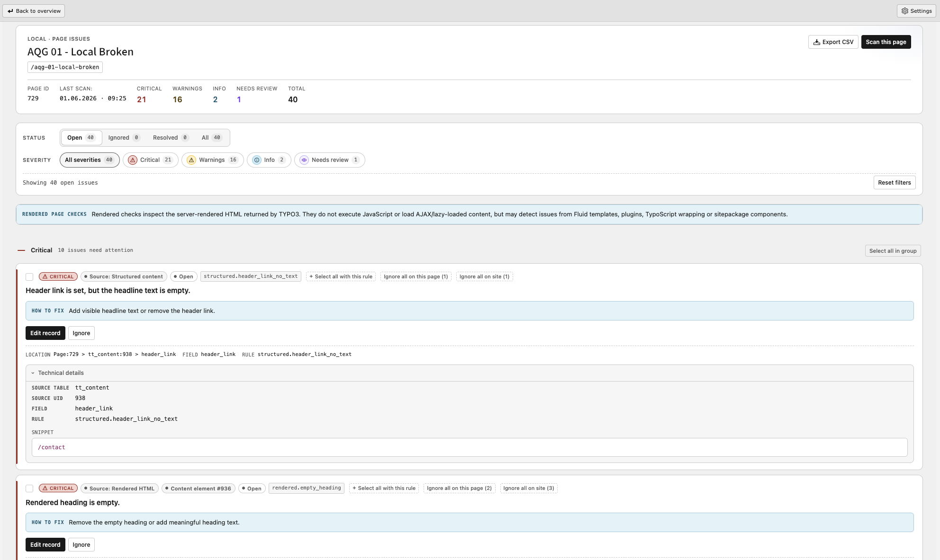Click the Total count 40 in summary
This screenshot has width=940, height=560.
pos(293,99)
